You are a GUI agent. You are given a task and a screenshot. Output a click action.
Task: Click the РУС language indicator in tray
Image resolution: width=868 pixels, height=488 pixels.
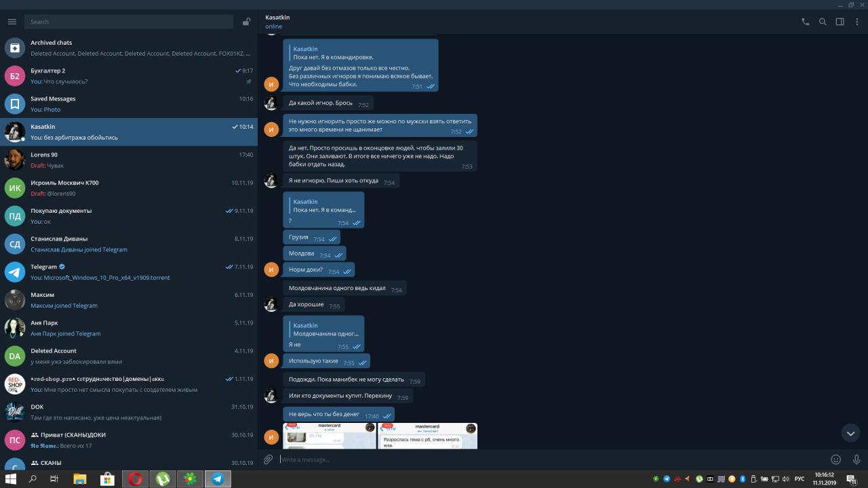[x=800, y=479]
